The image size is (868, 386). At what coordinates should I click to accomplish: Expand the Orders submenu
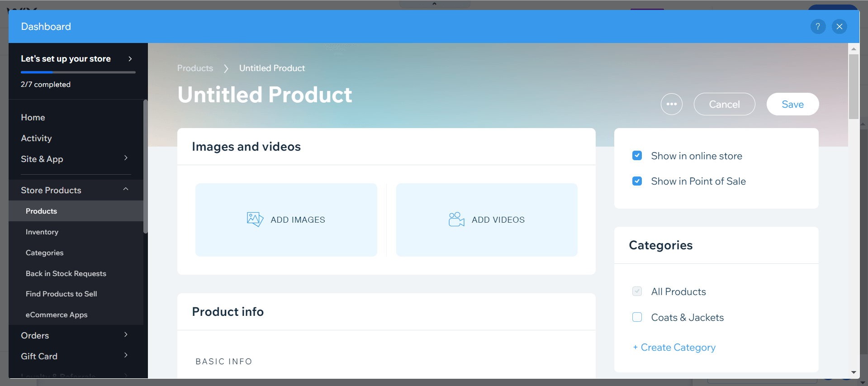[x=126, y=334]
